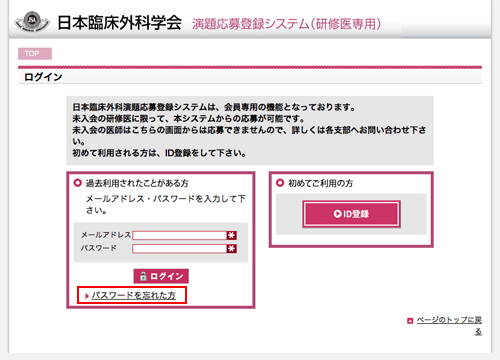The image size is (500, 360).
Task: Click the ID登録 button
Action: [x=351, y=214]
